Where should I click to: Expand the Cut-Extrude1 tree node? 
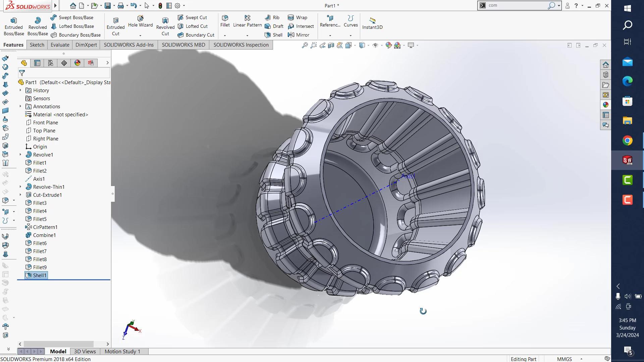(20, 195)
